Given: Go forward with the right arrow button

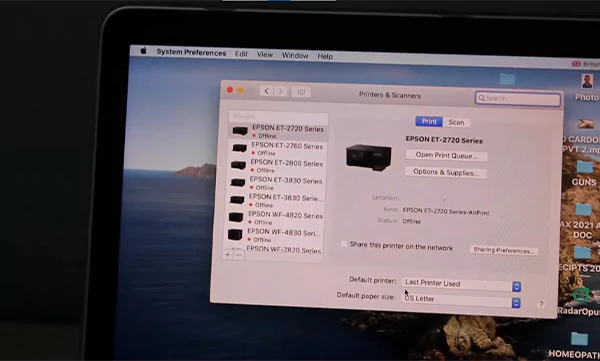Looking at the screenshot, I should 280,91.
